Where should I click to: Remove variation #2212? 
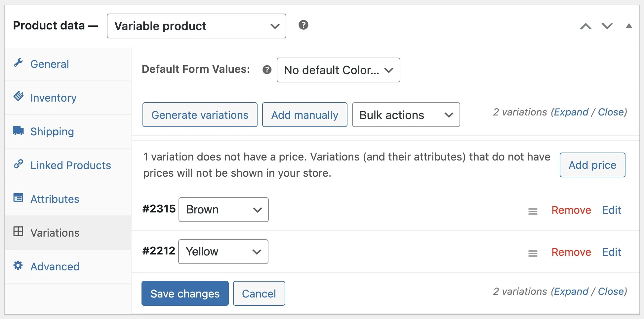click(x=571, y=252)
